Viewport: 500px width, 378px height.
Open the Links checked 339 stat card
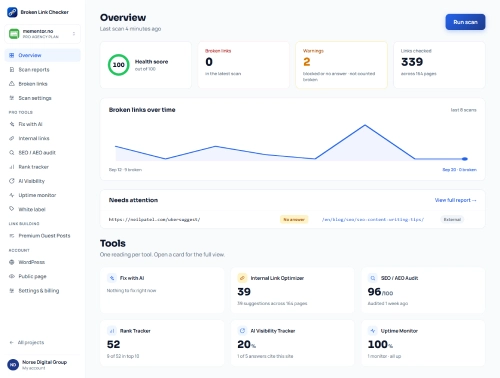point(439,65)
